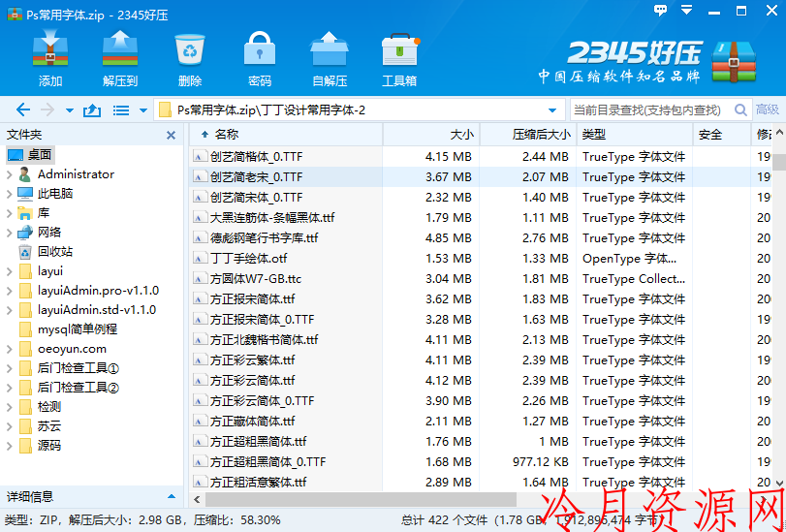Expand the 源码 folder node
Viewport: 786px width, 532px height.
[9, 446]
